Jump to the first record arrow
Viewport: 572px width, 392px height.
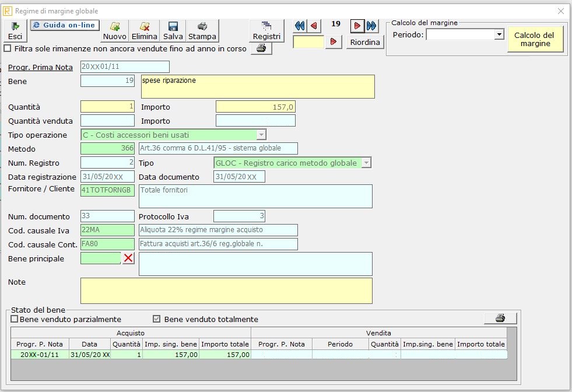(x=300, y=26)
